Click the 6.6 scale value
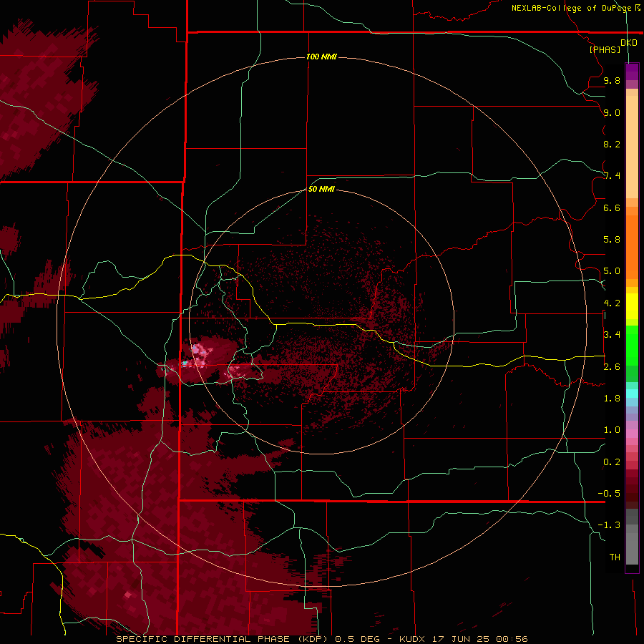644x644 pixels. coord(612,208)
